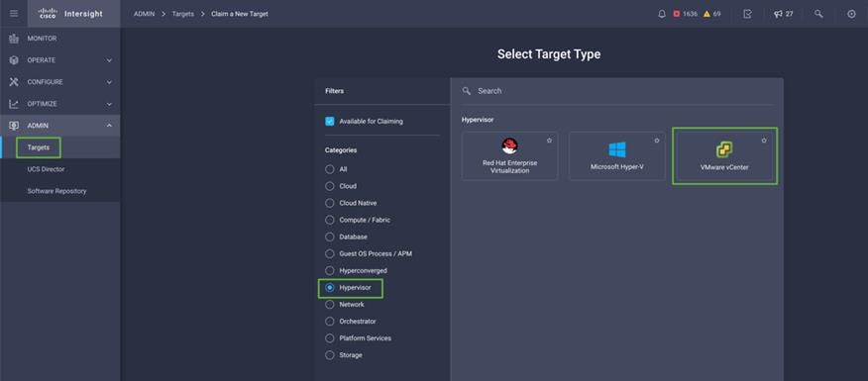Open MONITOR in the sidebar

[59, 39]
